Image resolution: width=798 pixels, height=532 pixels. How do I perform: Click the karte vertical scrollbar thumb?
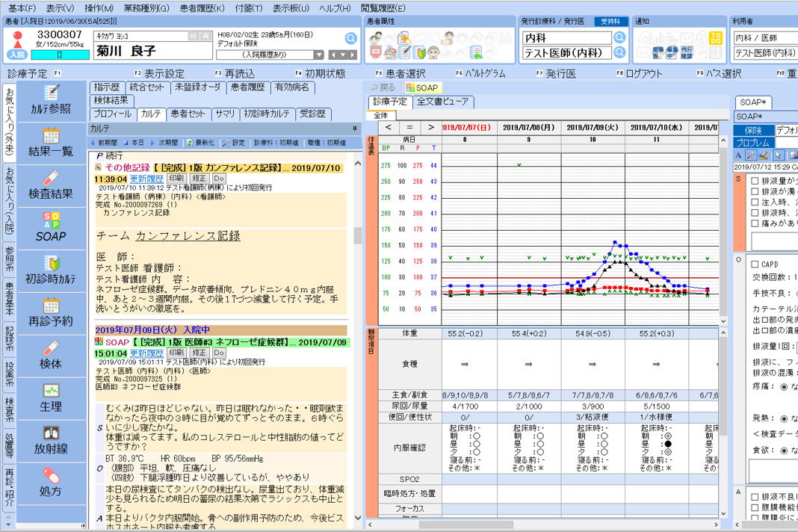[358, 235]
